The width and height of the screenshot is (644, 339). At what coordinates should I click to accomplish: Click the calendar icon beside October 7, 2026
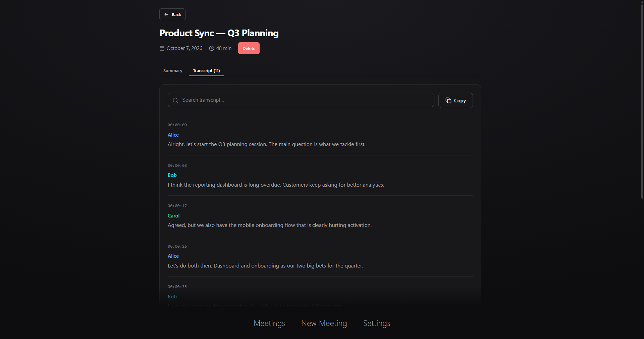pyautogui.click(x=162, y=48)
